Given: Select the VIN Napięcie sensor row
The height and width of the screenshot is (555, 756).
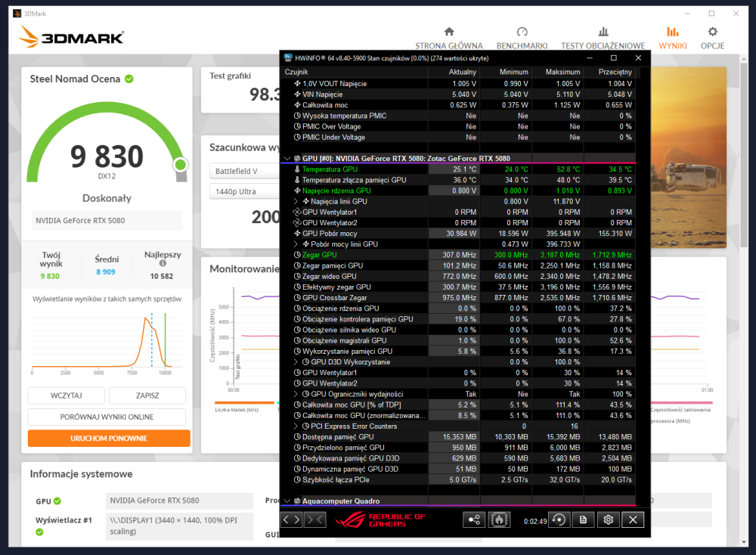Looking at the screenshot, I should pyautogui.click(x=458, y=95).
